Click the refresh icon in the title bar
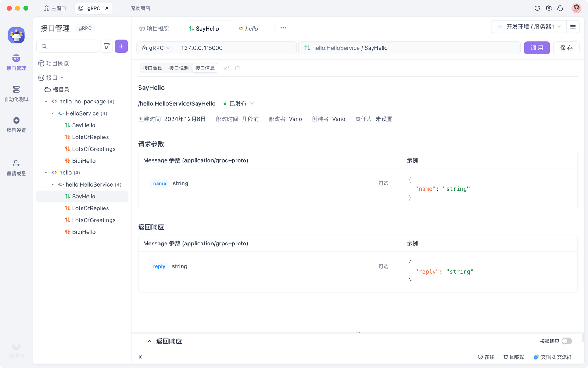 click(537, 8)
